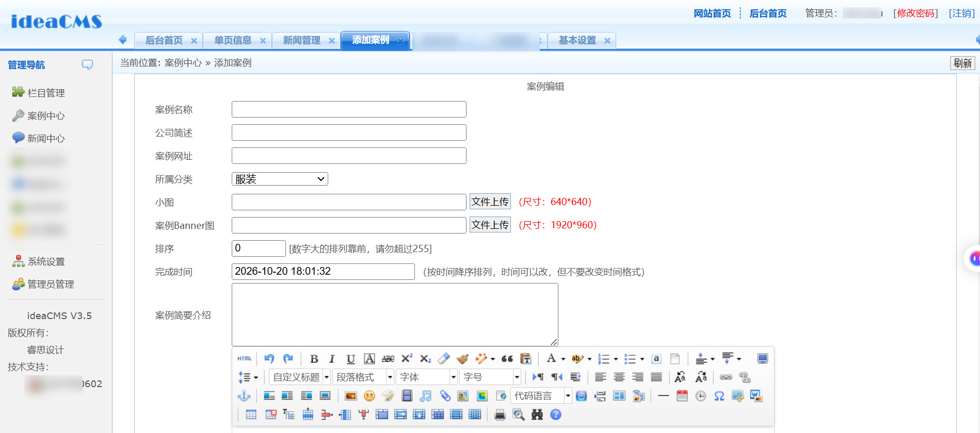This screenshot has height=433, width=980.
Task: Toggle italic formatting
Action: point(332,359)
